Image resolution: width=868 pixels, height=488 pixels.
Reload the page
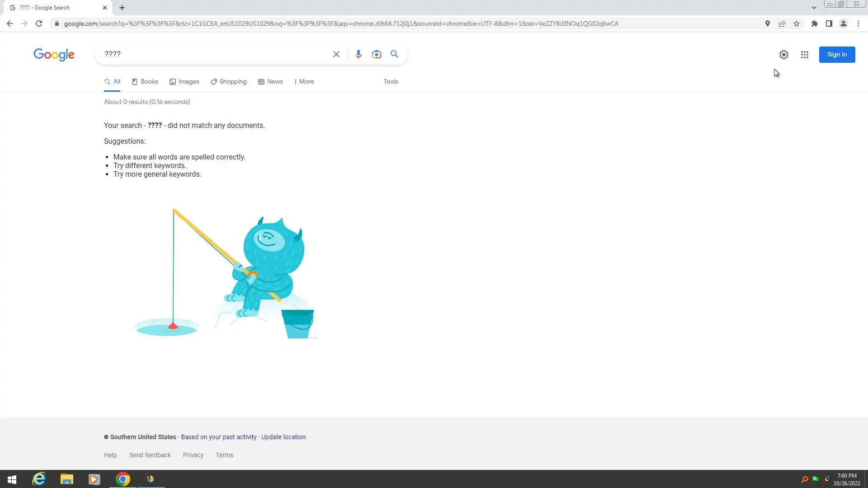click(39, 23)
